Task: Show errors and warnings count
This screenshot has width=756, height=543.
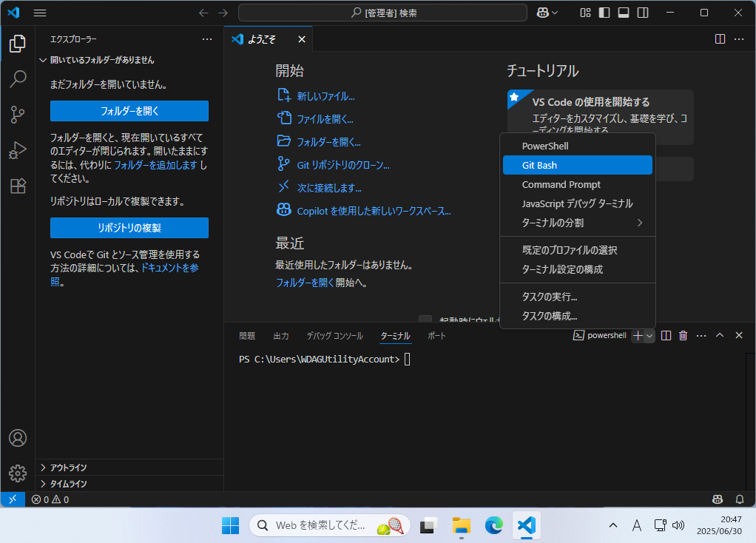Action: [x=50, y=499]
